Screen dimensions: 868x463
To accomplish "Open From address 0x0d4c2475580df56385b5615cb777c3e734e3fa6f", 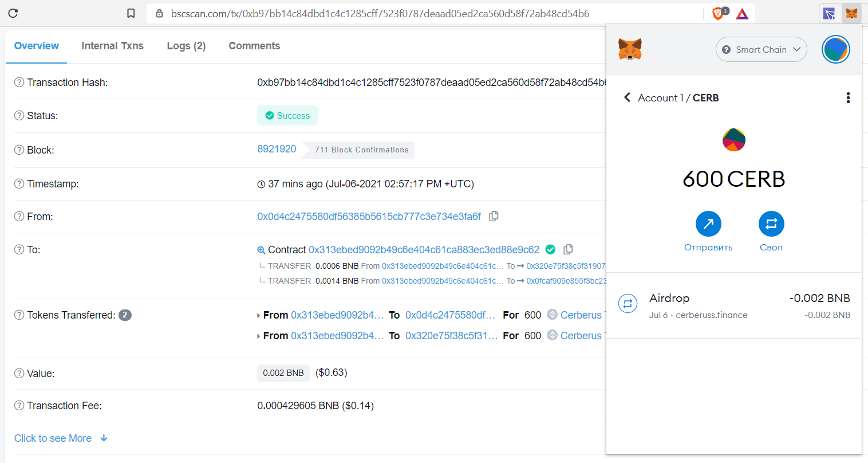I will tap(369, 217).
